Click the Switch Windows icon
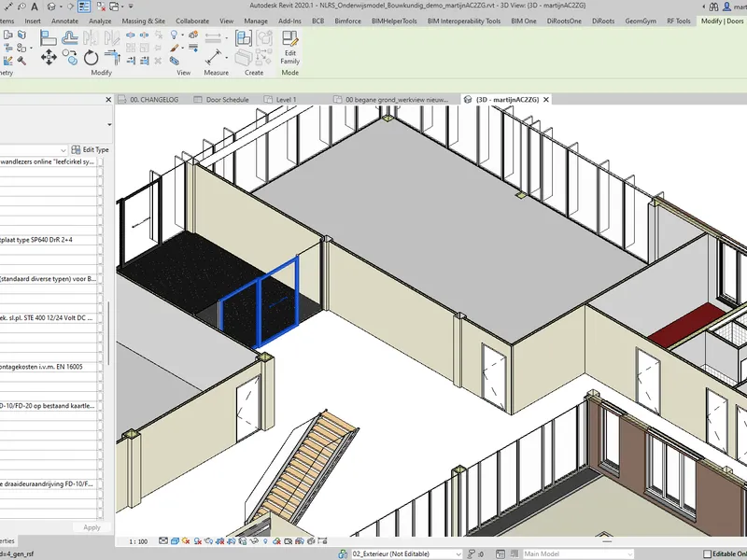This screenshot has width=747, height=560. click(x=114, y=7)
